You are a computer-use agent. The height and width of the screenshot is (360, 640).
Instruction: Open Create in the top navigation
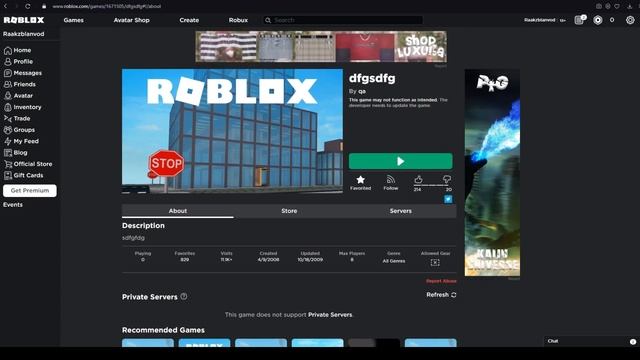(189, 20)
